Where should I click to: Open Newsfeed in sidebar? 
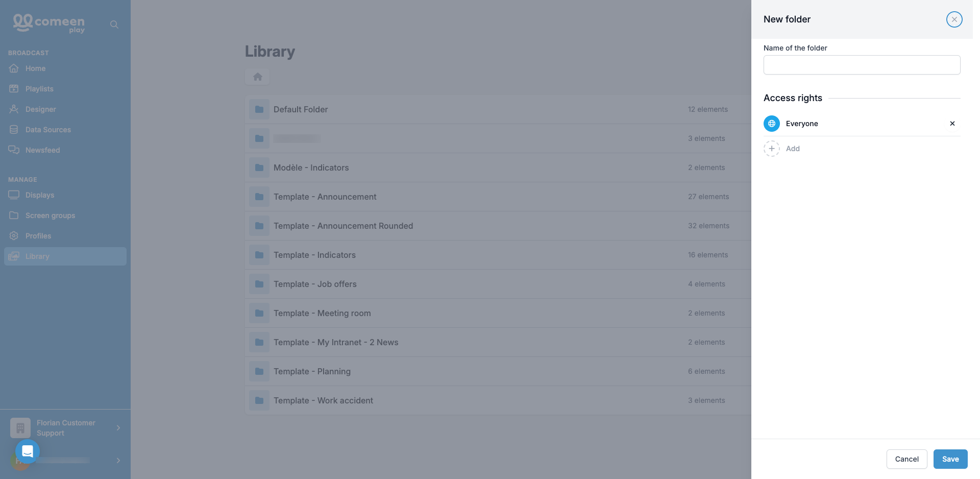[65, 150]
